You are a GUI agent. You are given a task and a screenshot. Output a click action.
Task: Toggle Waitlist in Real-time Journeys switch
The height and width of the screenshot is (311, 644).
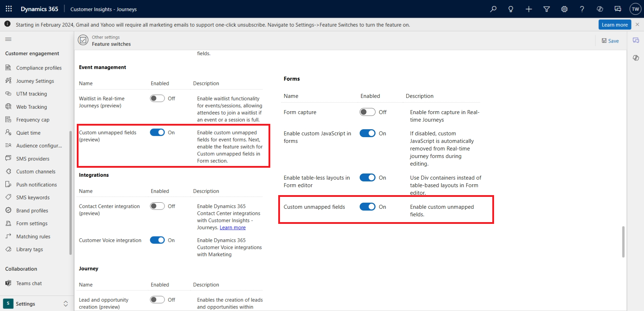[x=157, y=98]
